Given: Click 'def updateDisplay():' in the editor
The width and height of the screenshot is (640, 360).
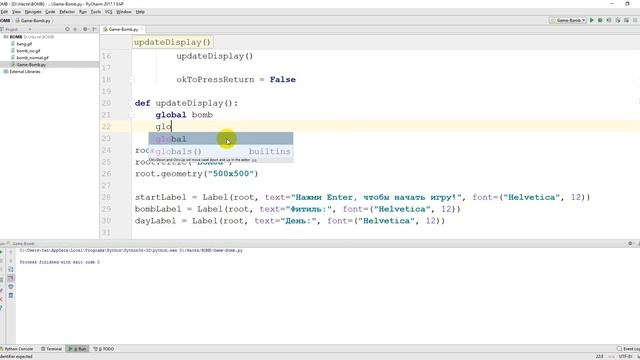Looking at the screenshot, I should pyautogui.click(x=186, y=103).
